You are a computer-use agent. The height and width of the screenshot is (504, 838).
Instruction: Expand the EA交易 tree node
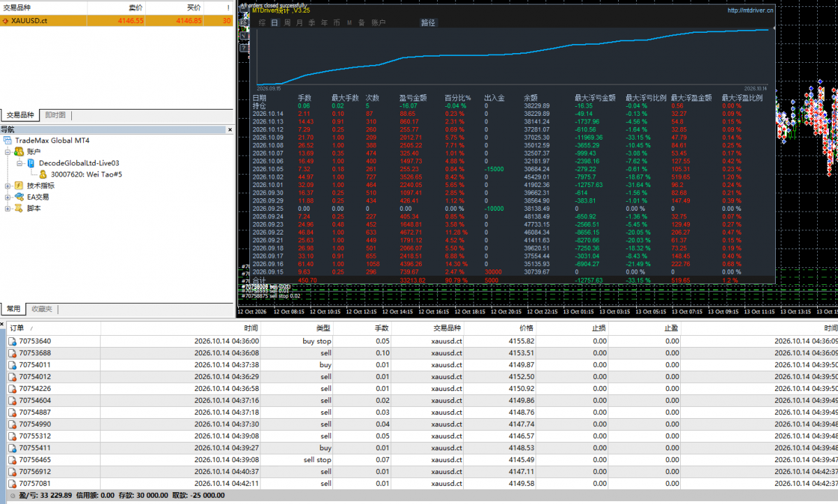8,197
